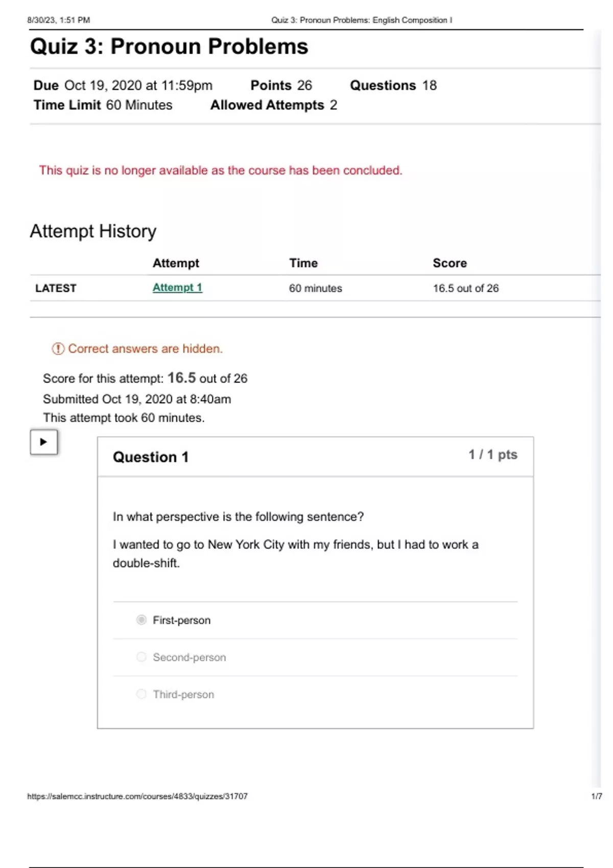This screenshot has width=613, height=868.
Task: Click the Time column header
Action: coord(303,263)
